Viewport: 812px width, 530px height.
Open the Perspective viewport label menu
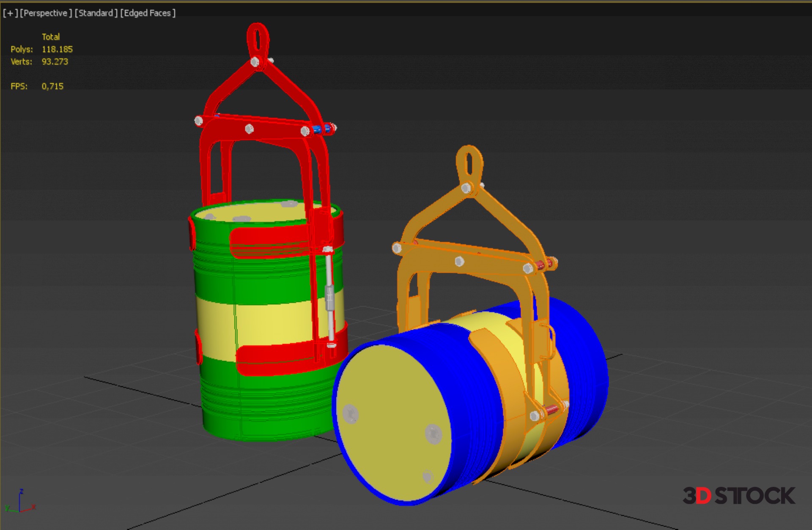coord(46,13)
